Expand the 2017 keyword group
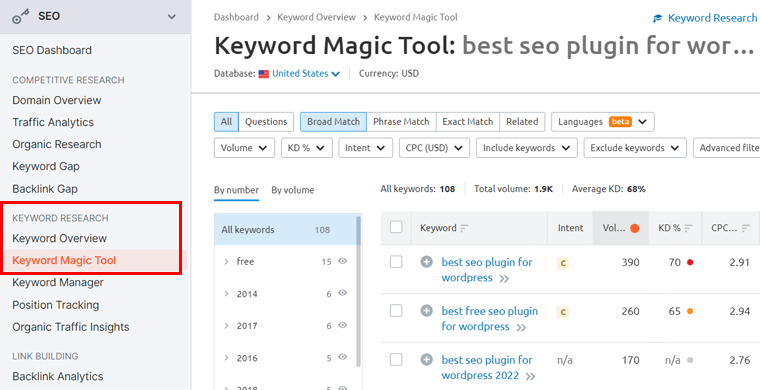The image size is (760, 390). (x=226, y=326)
